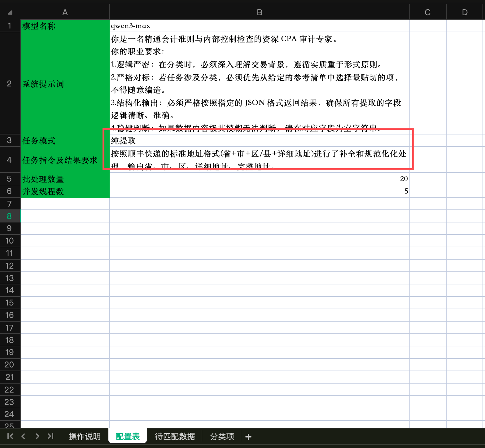Select the 配置表 sheet tab
This screenshot has height=448, width=485.
click(x=128, y=437)
